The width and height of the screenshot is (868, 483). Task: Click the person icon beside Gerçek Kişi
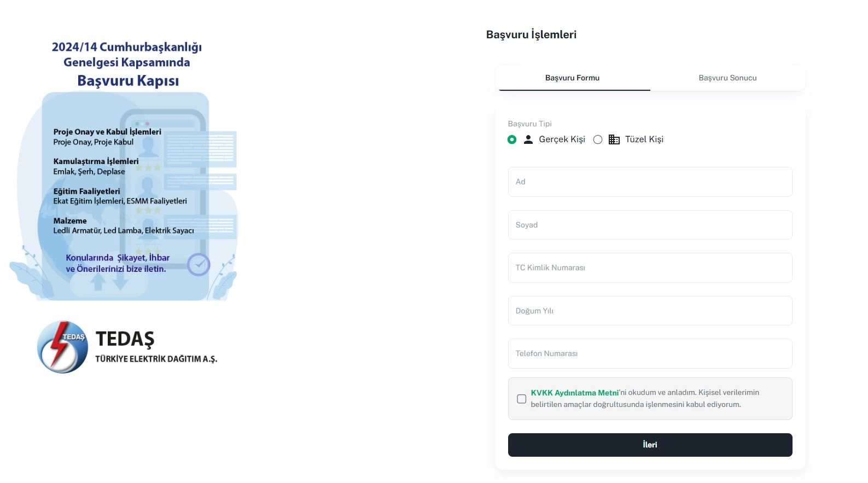[528, 139]
